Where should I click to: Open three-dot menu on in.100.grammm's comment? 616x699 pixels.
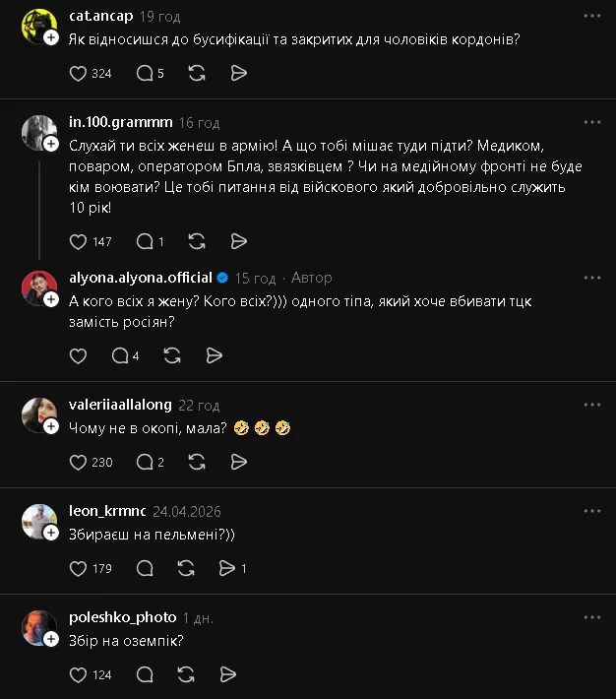pyautogui.click(x=592, y=122)
